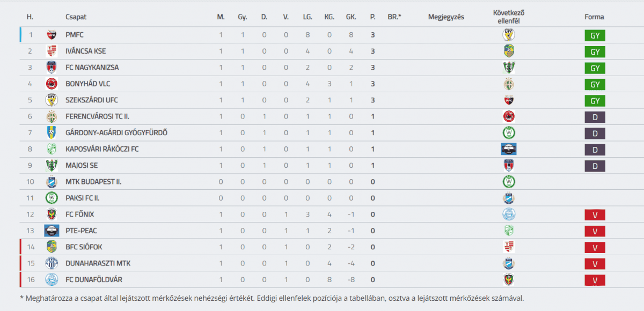
Task: Click the PMFC team crest icon
Action: pos(52,35)
